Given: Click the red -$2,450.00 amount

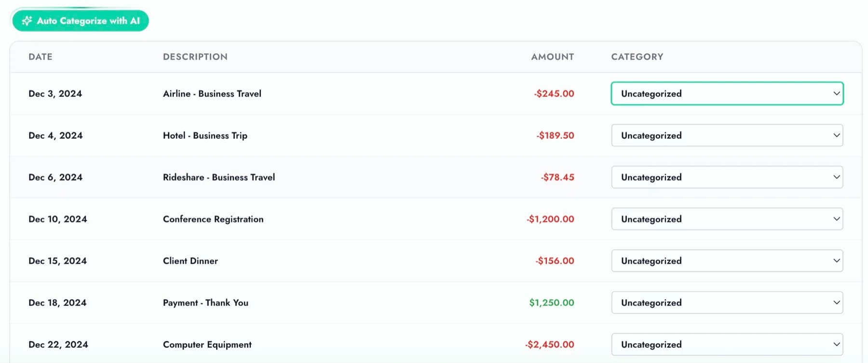Looking at the screenshot, I should click(550, 344).
